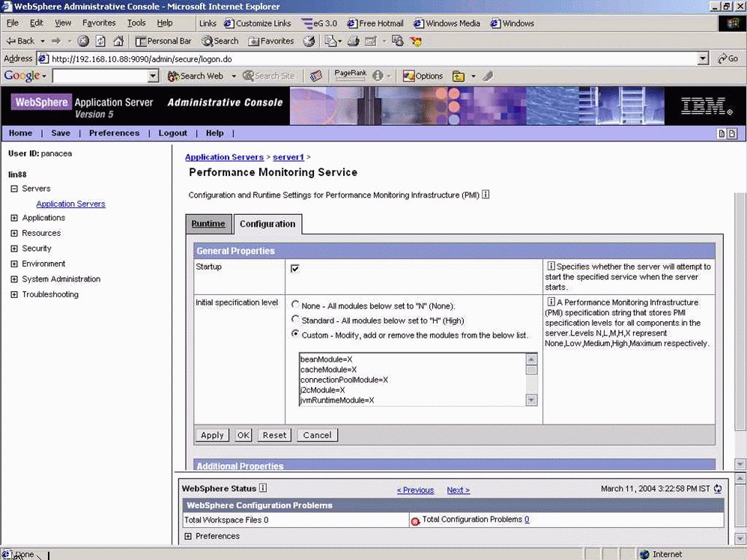
Task: Open the browser Help menu
Action: coord(165,23)
